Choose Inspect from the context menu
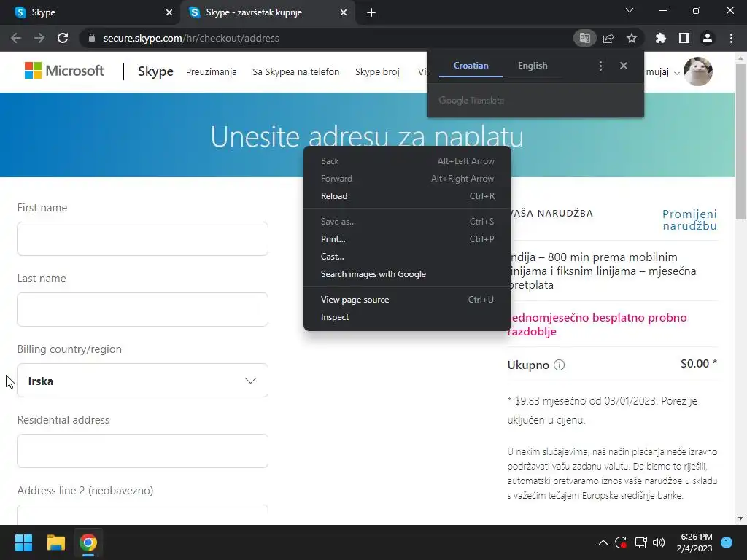This screenshot has height=560, width=747. coord(407,317)
